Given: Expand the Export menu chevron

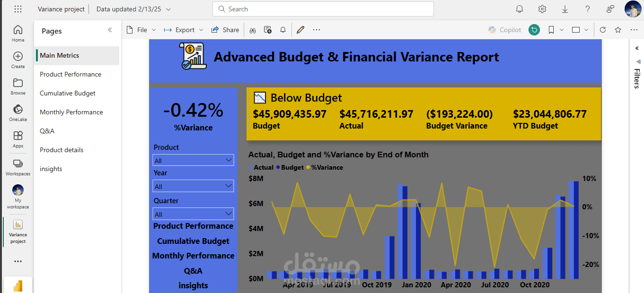Looking at the screenshot, I should pyautogui.click(x=201, y=30).
